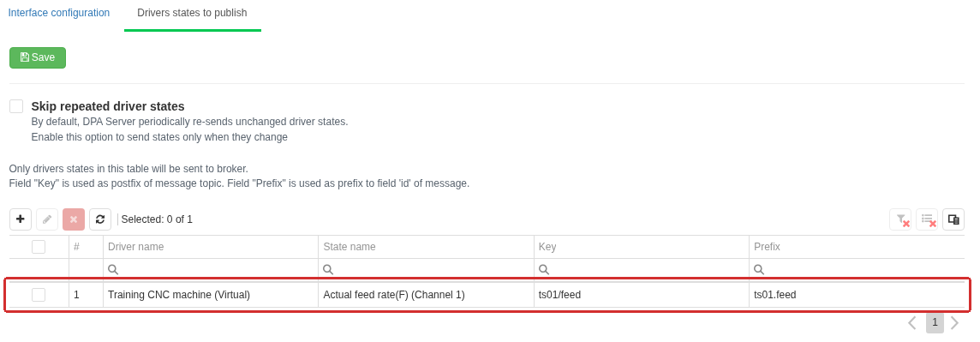Check row 1 Training CNC machine checkbox

pos(39,295)
